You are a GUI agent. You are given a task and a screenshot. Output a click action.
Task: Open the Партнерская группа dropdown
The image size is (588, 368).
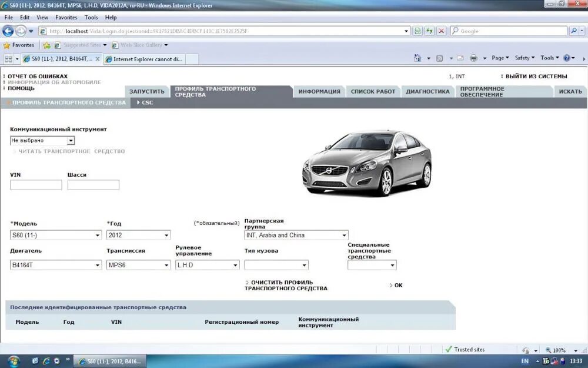click(296, 235)
